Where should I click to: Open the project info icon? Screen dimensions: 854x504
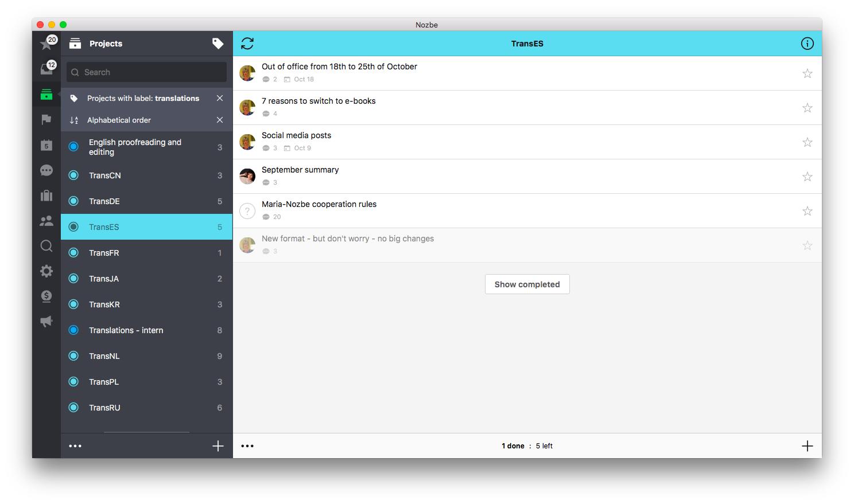coord(808,44)
